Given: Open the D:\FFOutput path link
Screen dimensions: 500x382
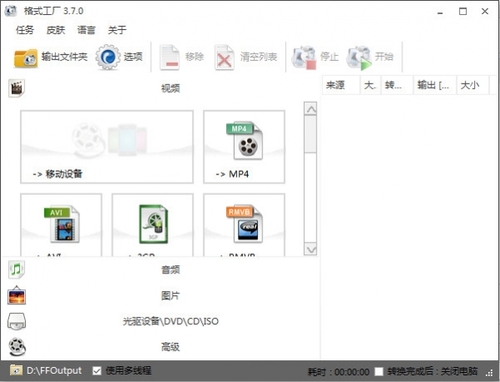Looking at the screenshot, I should click(x=54, y=371).
